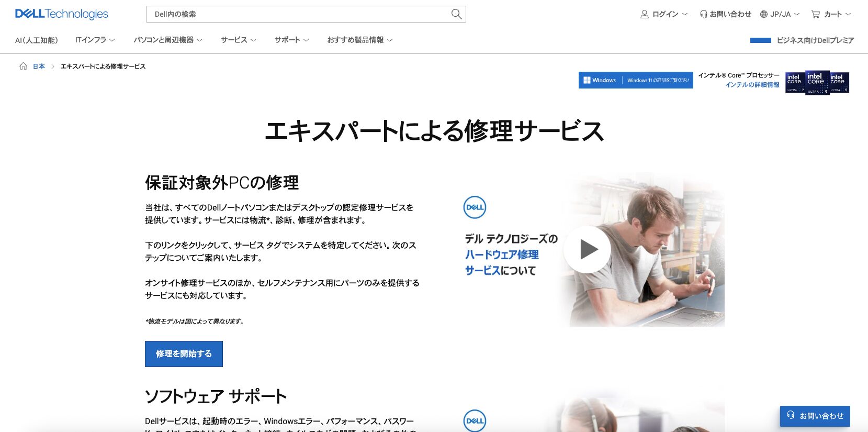868x432 pixels.
Task: Click the globe region icon
Action: click(x=764, y=14)
